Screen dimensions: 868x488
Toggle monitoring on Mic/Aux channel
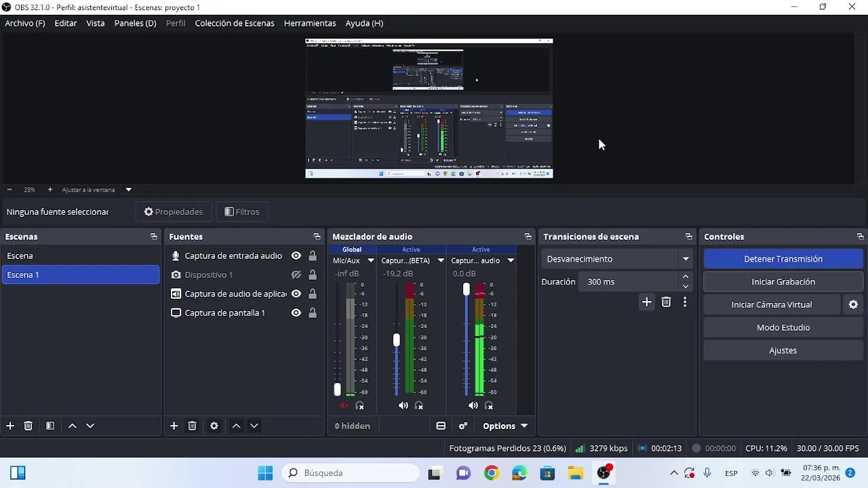tap(360, 406)
